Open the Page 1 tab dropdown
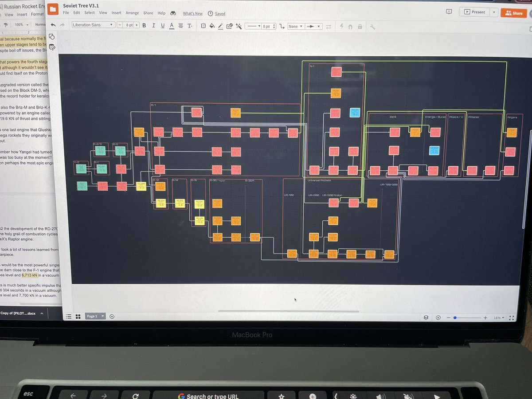 pos(95,316)
